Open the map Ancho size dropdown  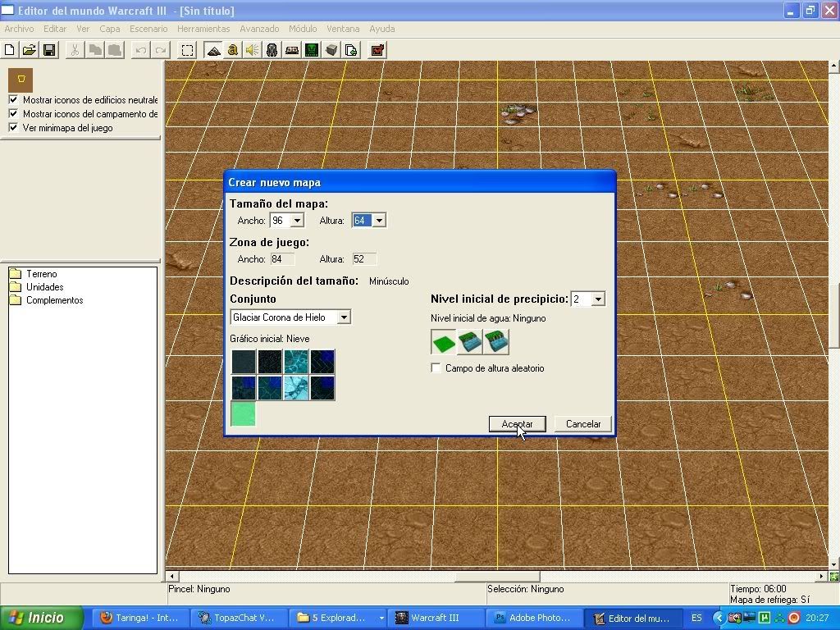click(297, 221)
